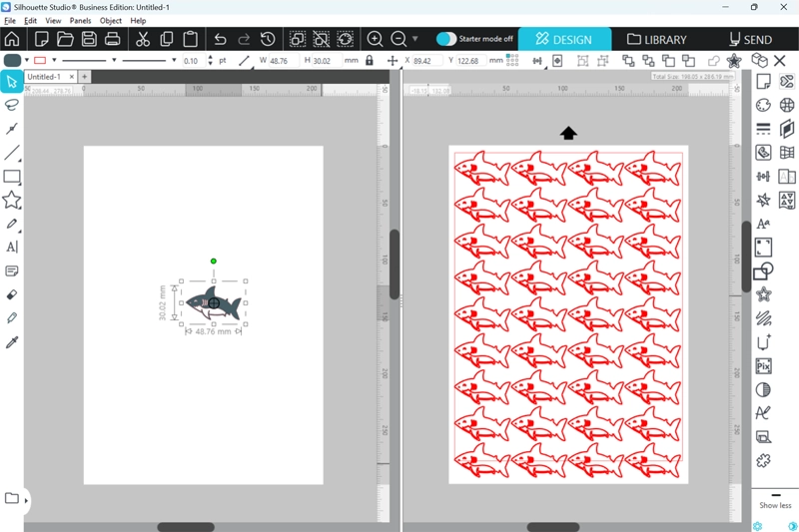Open the Pix trace panel icon

click(764, 366)
